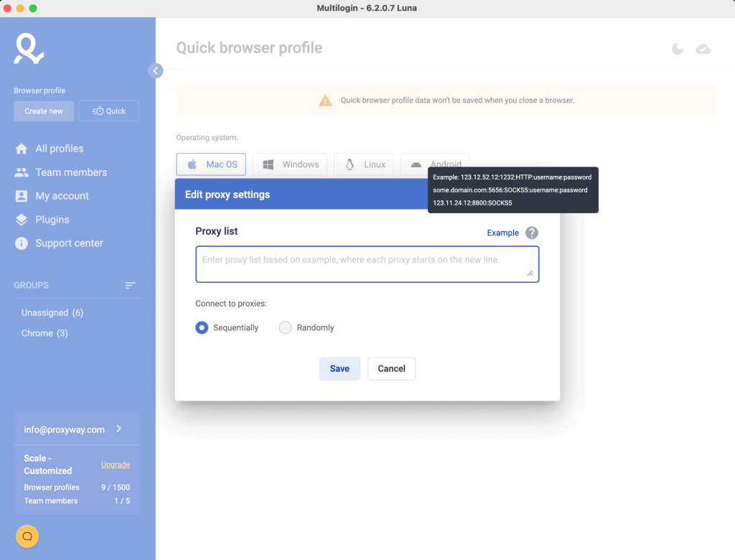Save the proxy settings
Screen dimensions: 735x560
click(x=340, y=368)
